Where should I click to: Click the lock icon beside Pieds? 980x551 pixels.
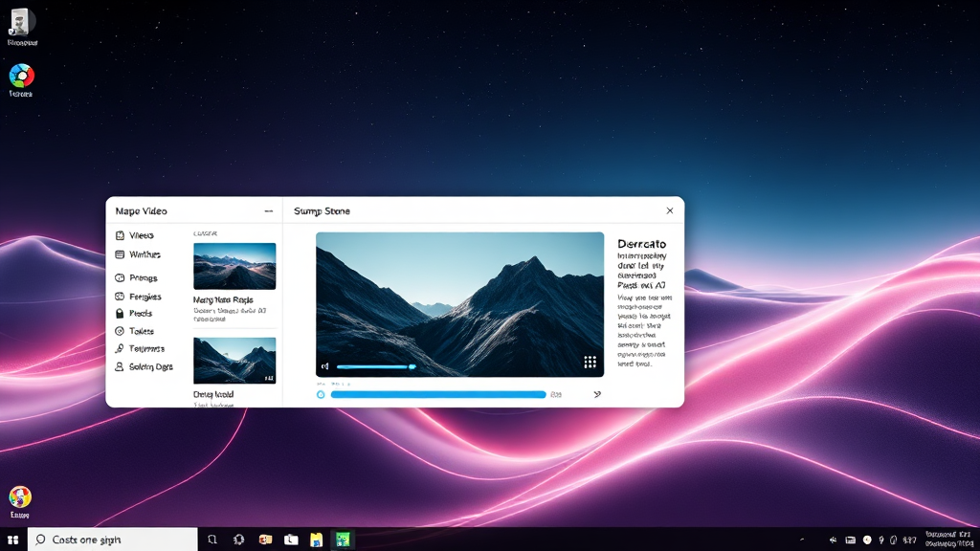(120, 314)
